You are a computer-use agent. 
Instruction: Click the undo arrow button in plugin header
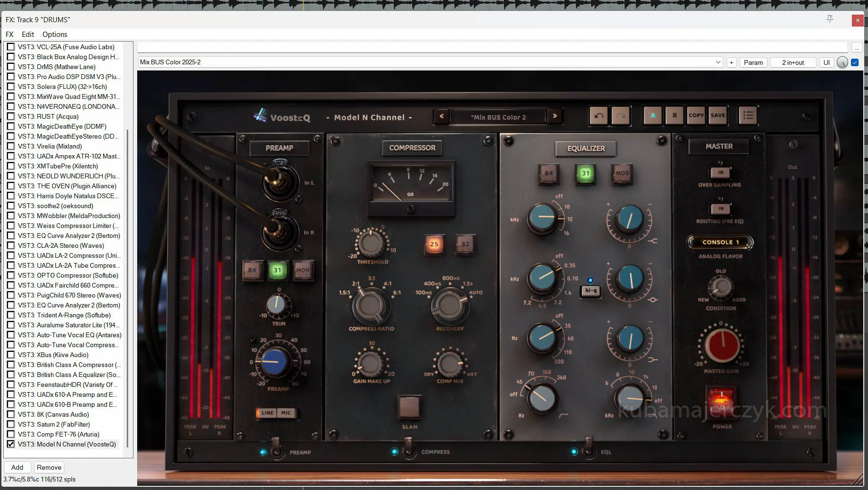pos(599,115)
